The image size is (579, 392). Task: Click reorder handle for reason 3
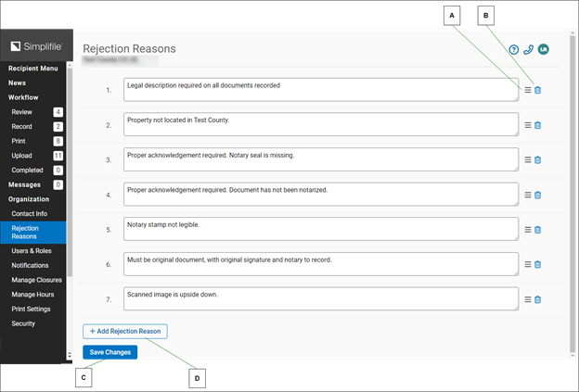pyautogui.click(x=528, y=159)
